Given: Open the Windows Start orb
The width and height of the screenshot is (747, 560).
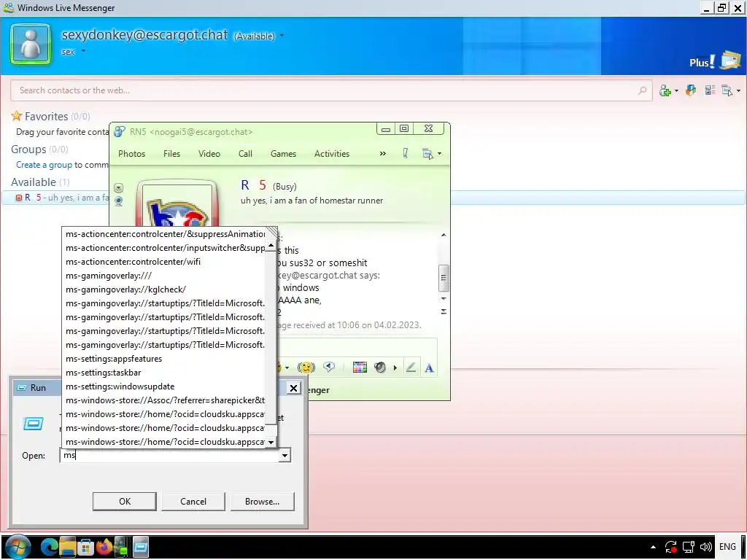Looking at the screenshot, I should [18, 547].
